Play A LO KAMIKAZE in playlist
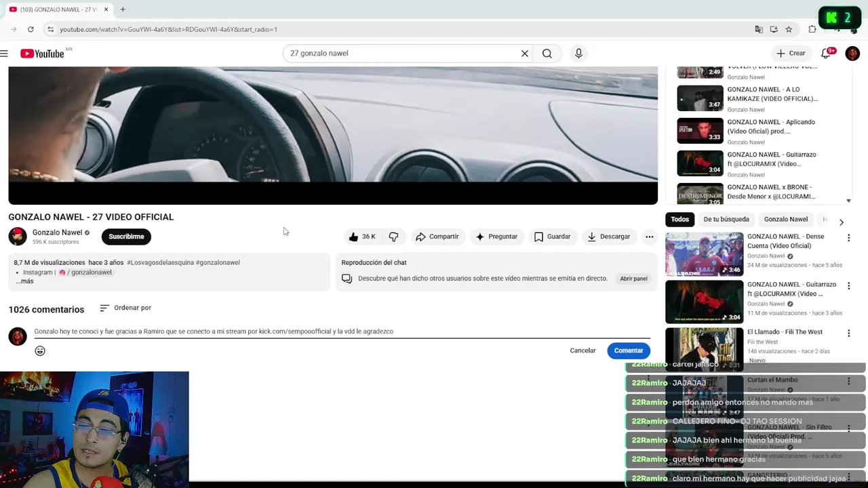 [759, 98]
